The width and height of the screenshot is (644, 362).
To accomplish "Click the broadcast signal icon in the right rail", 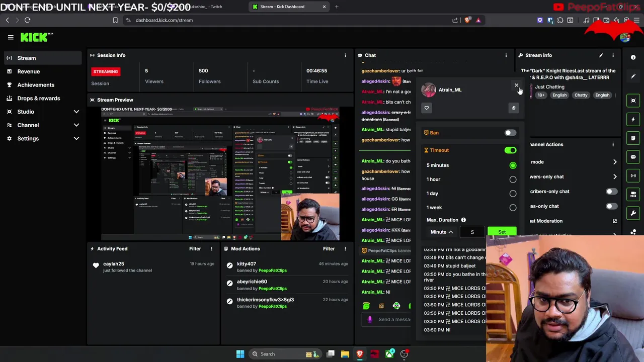I will tap(633, 175).
